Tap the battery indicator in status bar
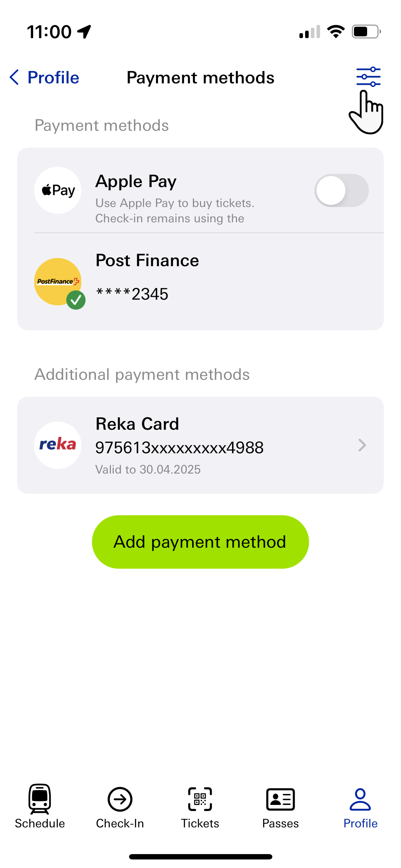The height and width of the screenshot is (868, 401). [366, 32]
